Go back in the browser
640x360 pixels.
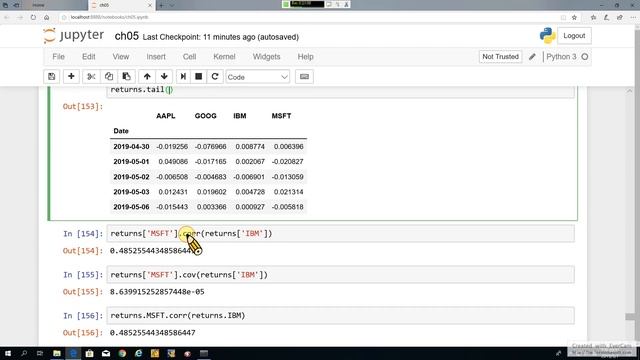[x=7, y=17]
